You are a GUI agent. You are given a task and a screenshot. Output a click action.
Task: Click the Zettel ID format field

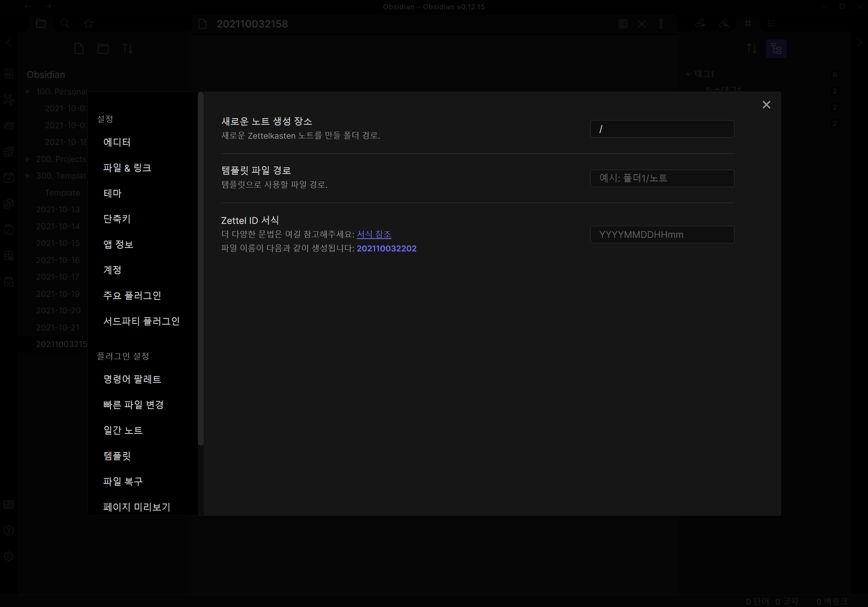pyautogui.click(x=662, y=235)
